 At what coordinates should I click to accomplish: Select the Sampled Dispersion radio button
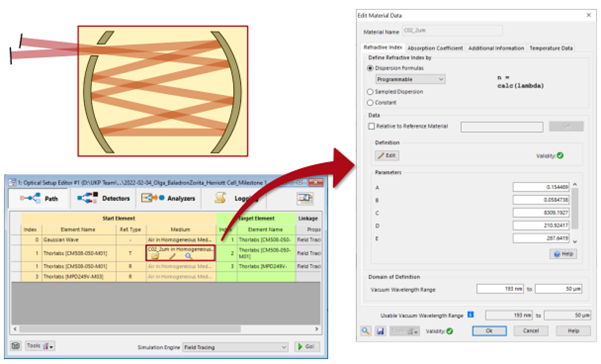(x=370, y=92)
